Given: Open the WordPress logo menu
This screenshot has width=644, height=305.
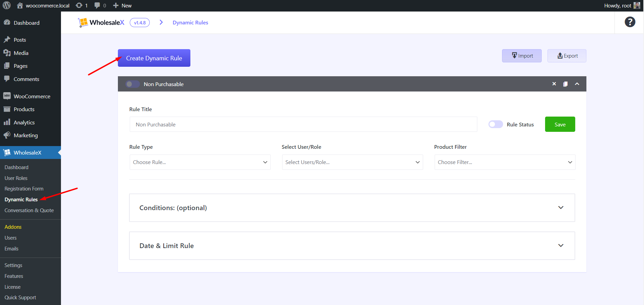Looking at the screenshot, I should tap(7, 5).
